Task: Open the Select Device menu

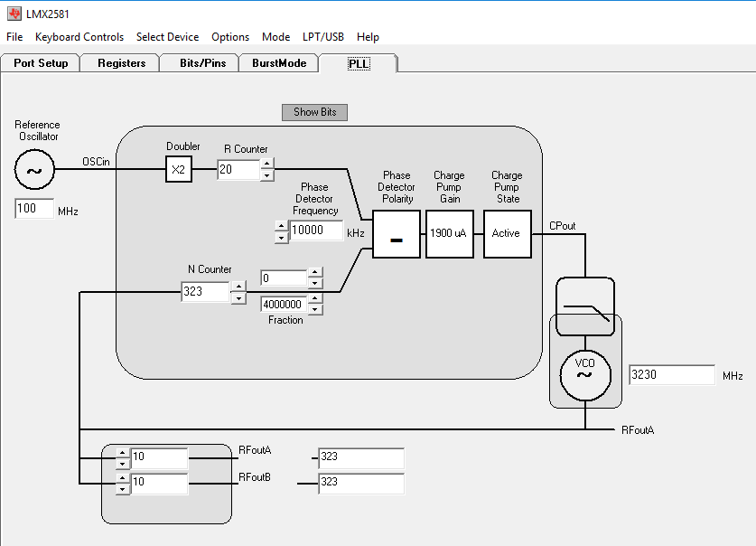Action: [x=167, y=37]
